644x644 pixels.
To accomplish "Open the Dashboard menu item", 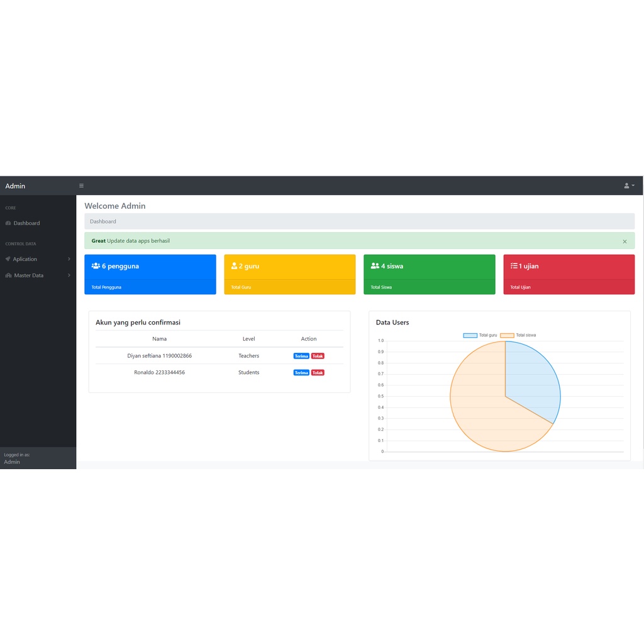I will pyautogui.click(x=26, y=223).
